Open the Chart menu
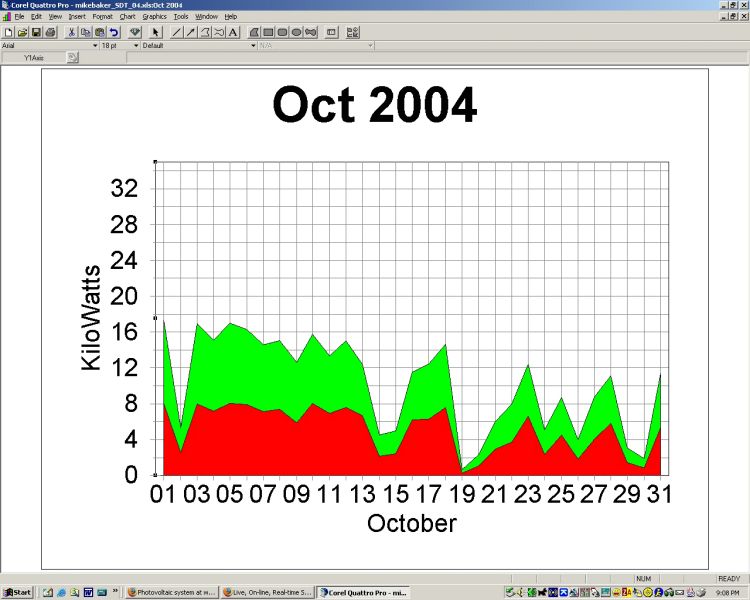Screen dimensions: 750x600 point(127,17)
